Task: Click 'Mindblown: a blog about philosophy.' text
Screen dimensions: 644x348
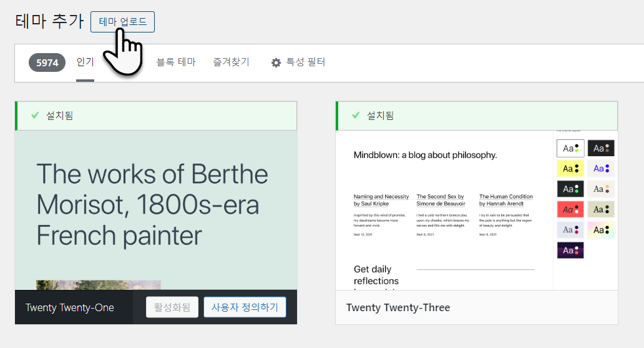Action: coord(425,155)
